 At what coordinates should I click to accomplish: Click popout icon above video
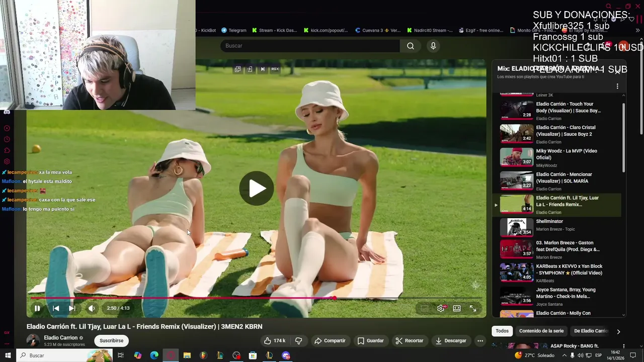tap(238, 69)
